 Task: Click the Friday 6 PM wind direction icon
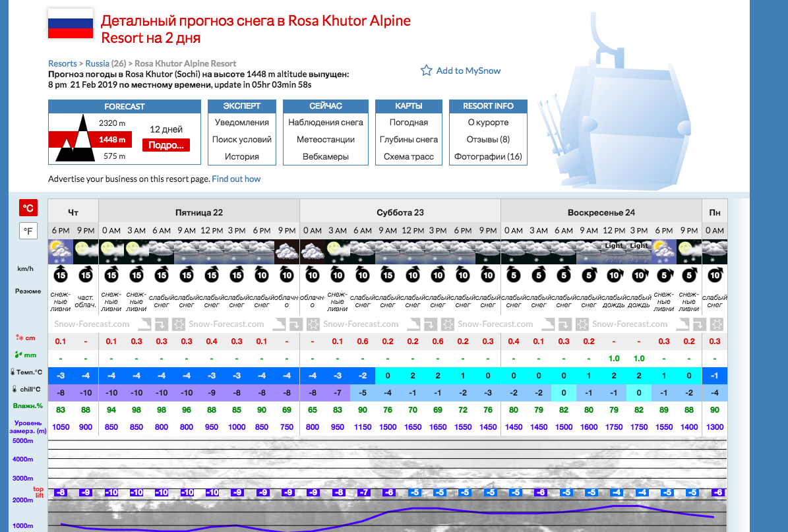click(262, 274)
